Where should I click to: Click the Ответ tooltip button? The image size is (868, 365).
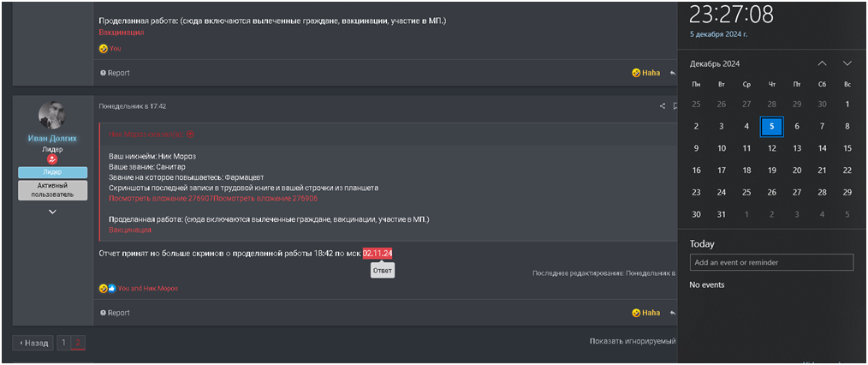[383, 271]
